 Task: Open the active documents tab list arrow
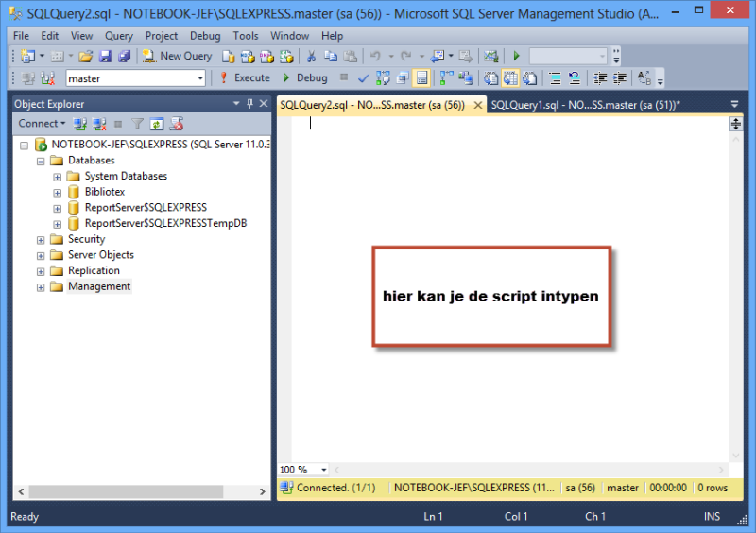(734, 104)
